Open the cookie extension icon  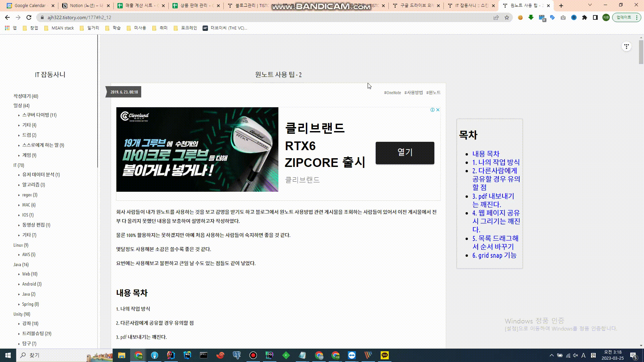pyautogui.click(x=520, y=17)
